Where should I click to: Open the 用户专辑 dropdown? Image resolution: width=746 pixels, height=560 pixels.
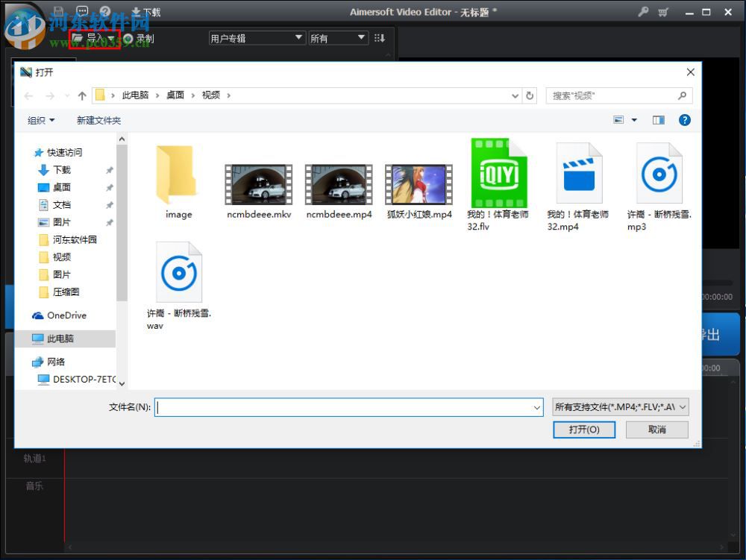click(x=257, y=37)
